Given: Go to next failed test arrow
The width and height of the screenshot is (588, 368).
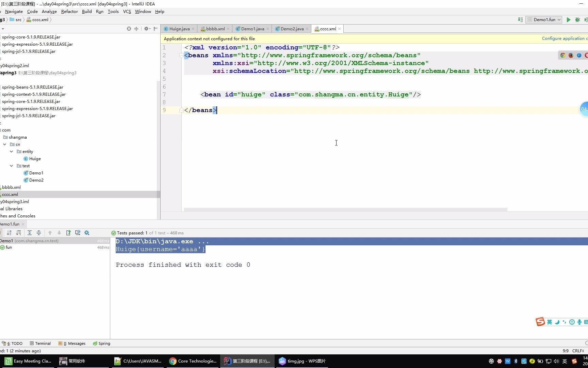Looking at the screenshot, I should [59, 233].
